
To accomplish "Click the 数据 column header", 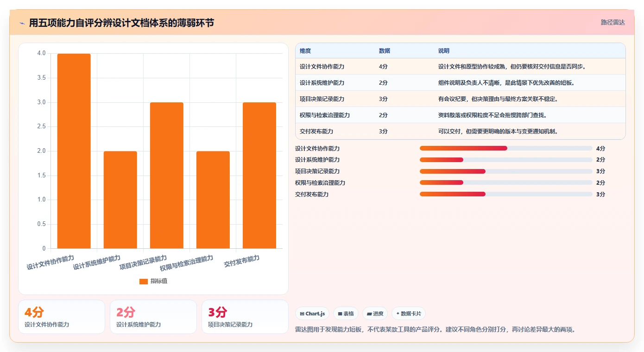I will [385, 51].
